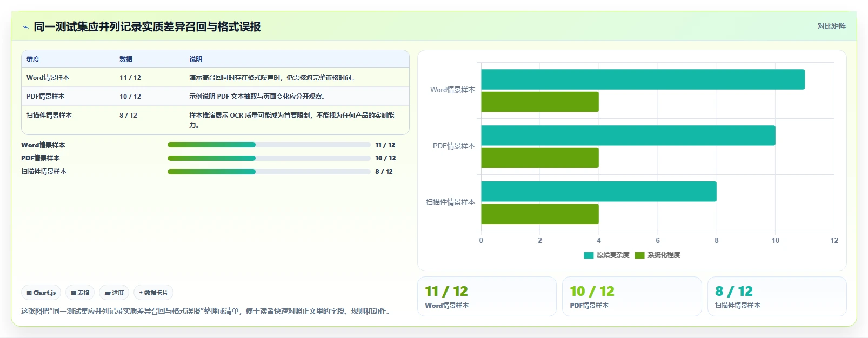Click the Word情景样本 progress bar

[269, 145]
